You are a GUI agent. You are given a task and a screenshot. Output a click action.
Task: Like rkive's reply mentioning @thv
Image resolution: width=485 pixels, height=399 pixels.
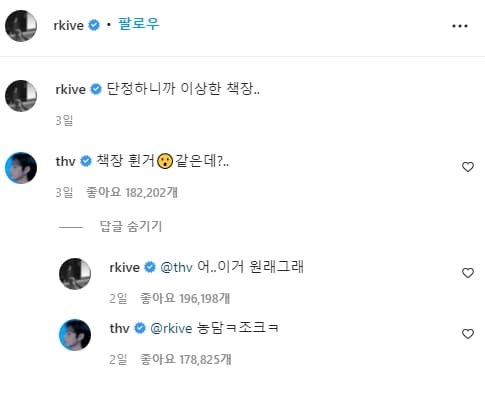(468, 273)
